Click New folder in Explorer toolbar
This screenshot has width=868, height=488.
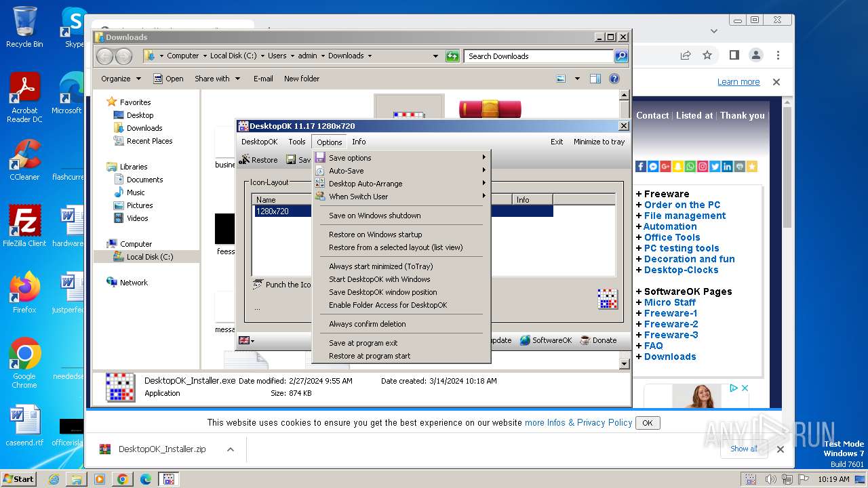tap(302, 79)
